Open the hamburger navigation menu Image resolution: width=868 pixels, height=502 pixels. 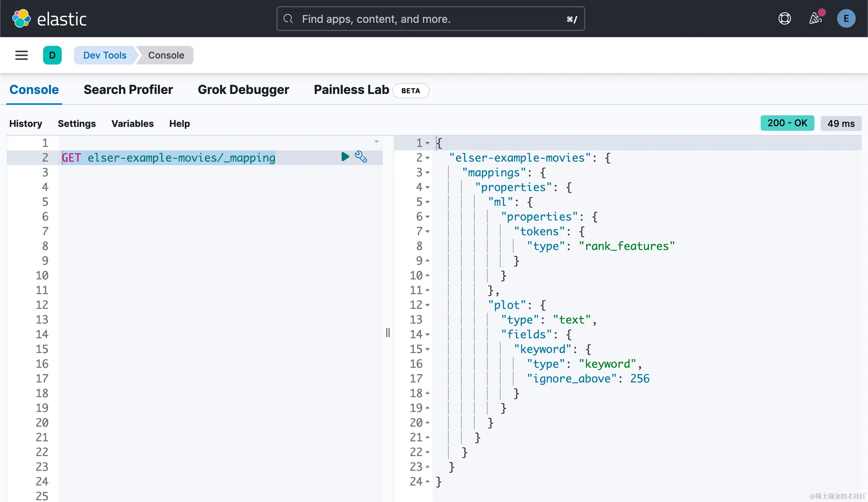[x=21, y=55]
